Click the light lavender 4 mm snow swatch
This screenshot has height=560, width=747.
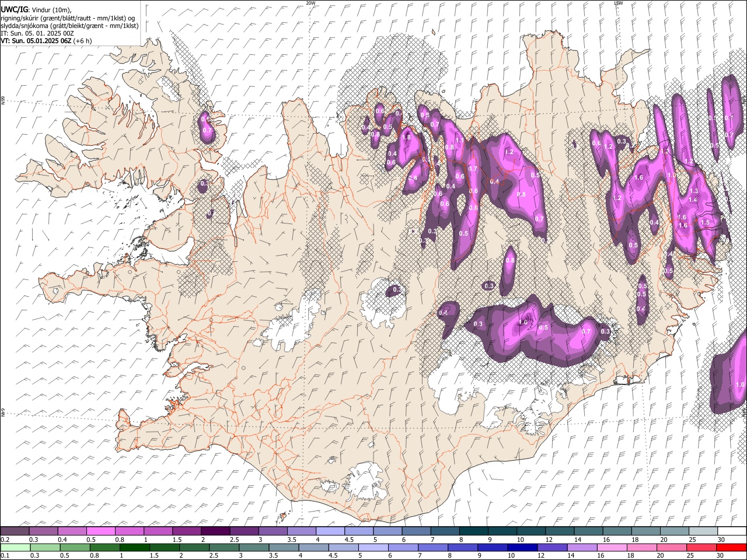330,531
